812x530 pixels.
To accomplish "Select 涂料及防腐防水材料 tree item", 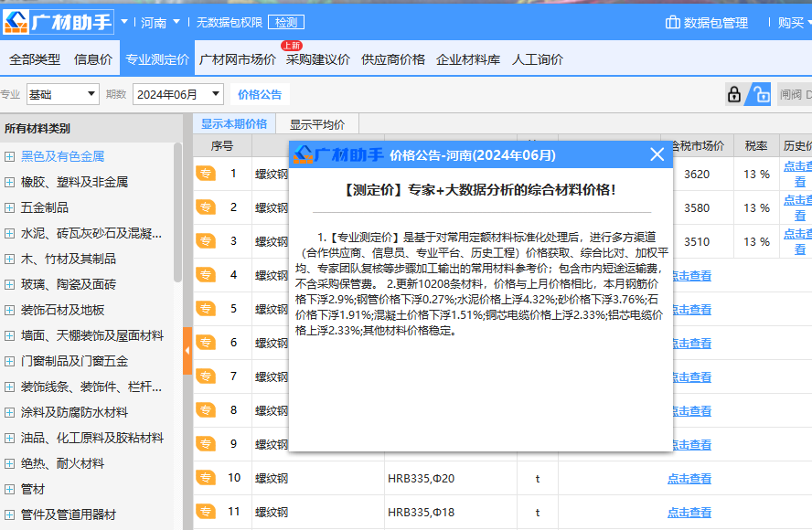I will (74, 412).
